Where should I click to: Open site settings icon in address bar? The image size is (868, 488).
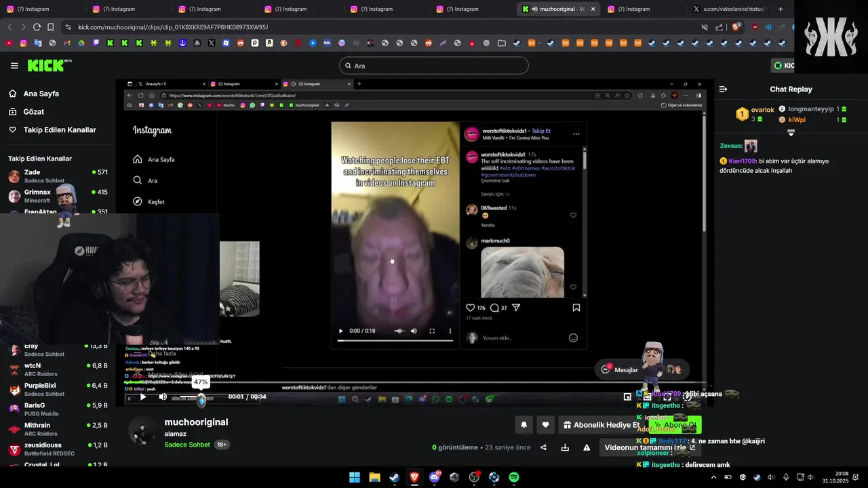pyautogui.click(x=68, y=27)
